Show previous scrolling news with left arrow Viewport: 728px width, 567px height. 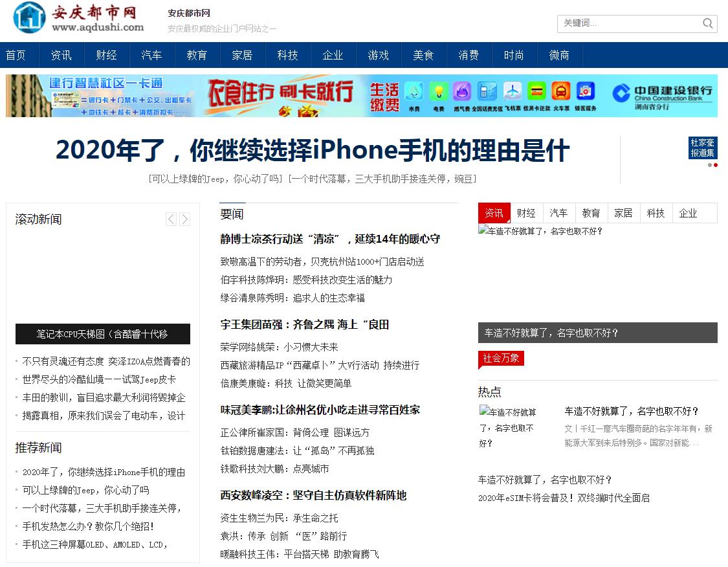coord(171,219)
